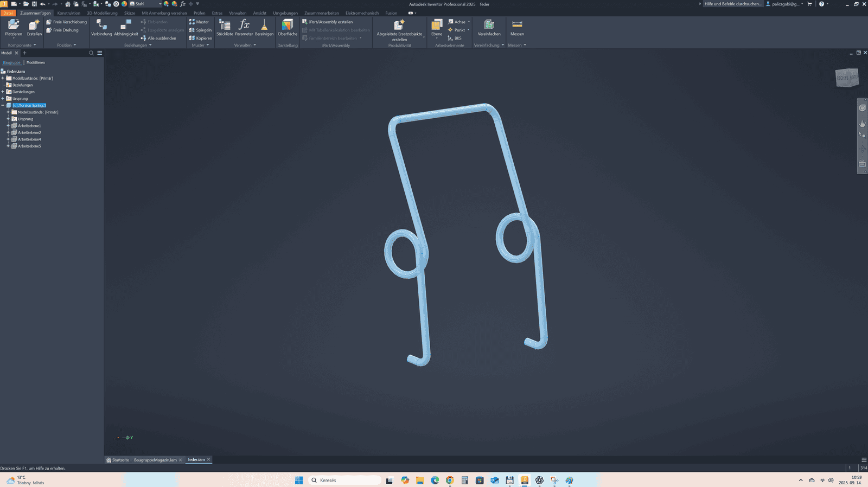The width and height of the screenshot is (868, 487).
Task: Click Alle ausblenden in Beziehungen
Action: (158, 38)
